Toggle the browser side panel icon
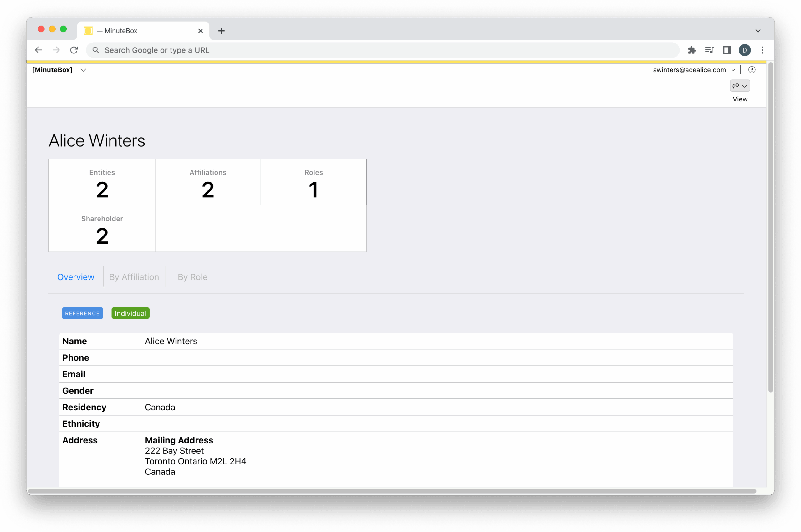The height and width of the screenshot is (532, 801). pyautogui.click(x=727, y=50)
